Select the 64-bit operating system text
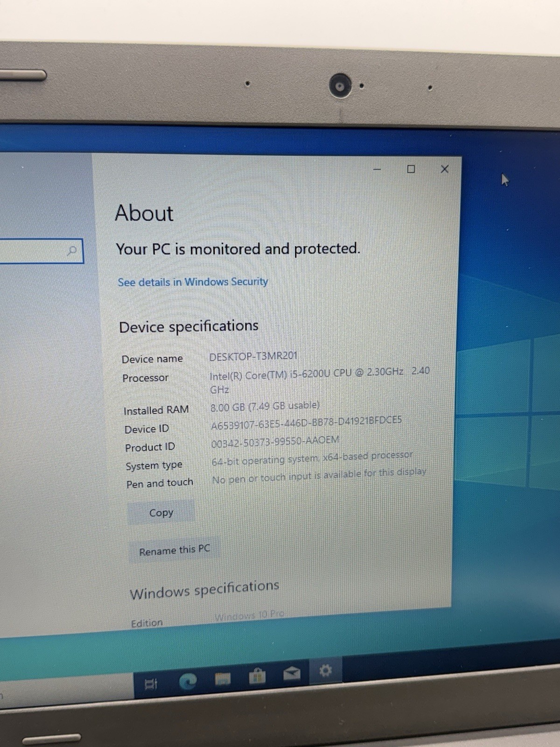 click(x=312, y=458)
